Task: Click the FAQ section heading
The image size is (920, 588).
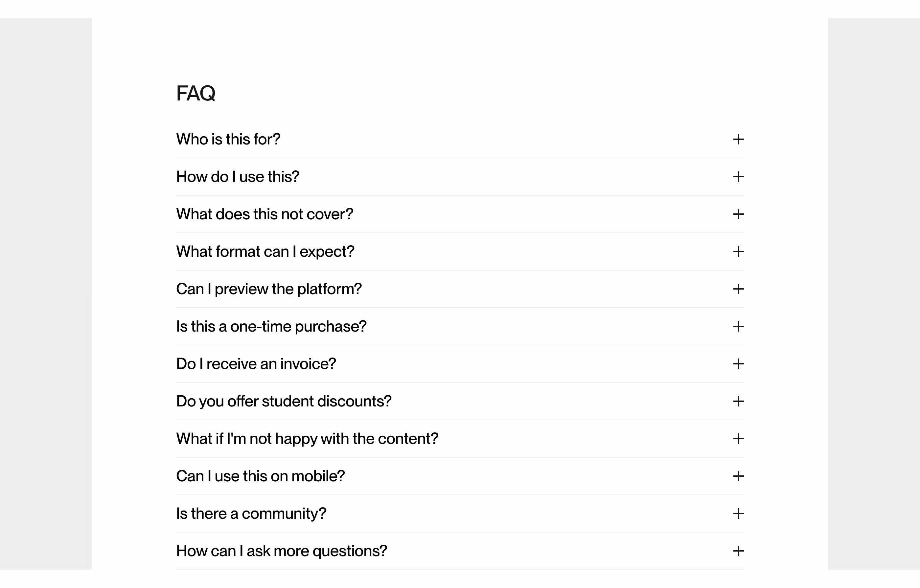Action: (x=195, y=94)
